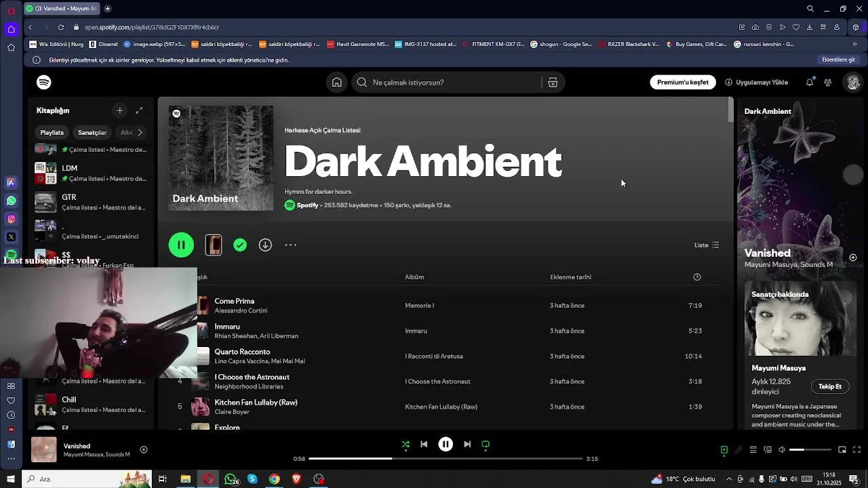Click the Dark Ambient playlist cover image
The image size is (868, 488).
tap(221, 158)
